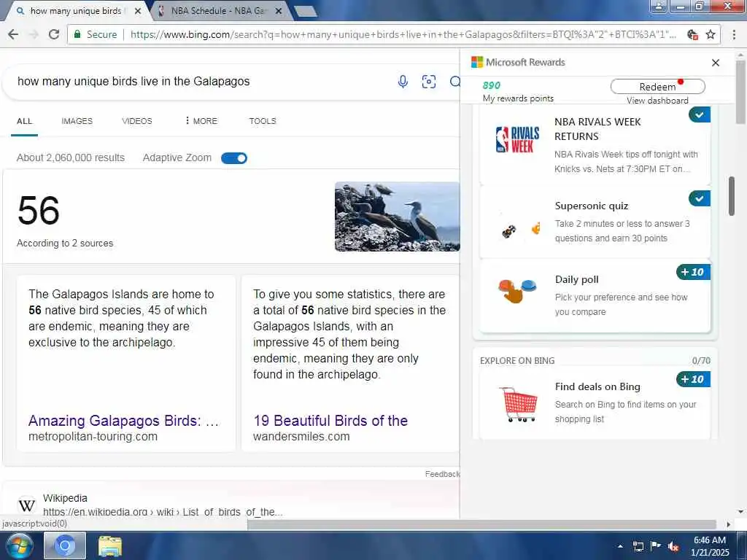Open the Windows Start menu
The height and width of the screenshot is (560, 747).
tap(18, 545)
